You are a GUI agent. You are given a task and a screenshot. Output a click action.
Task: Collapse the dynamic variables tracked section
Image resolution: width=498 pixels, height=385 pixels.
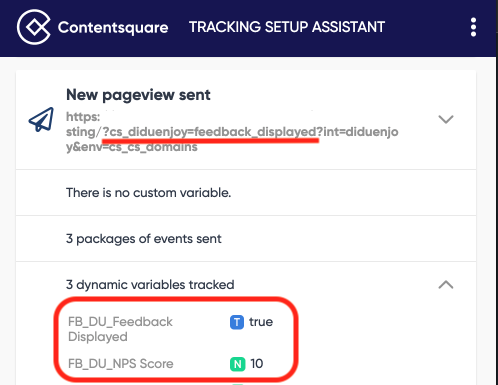pos(446,285)
